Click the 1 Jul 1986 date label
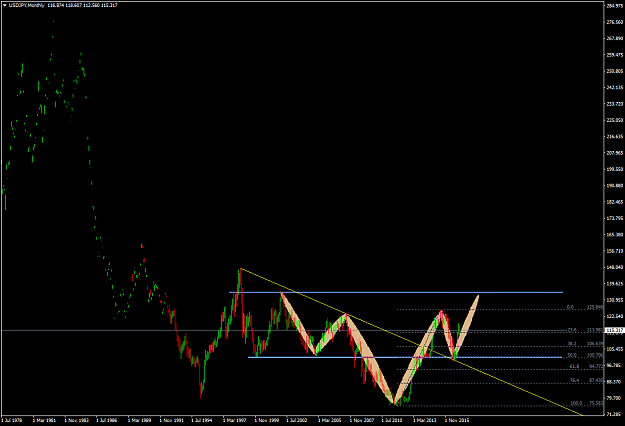 point(107,420)
